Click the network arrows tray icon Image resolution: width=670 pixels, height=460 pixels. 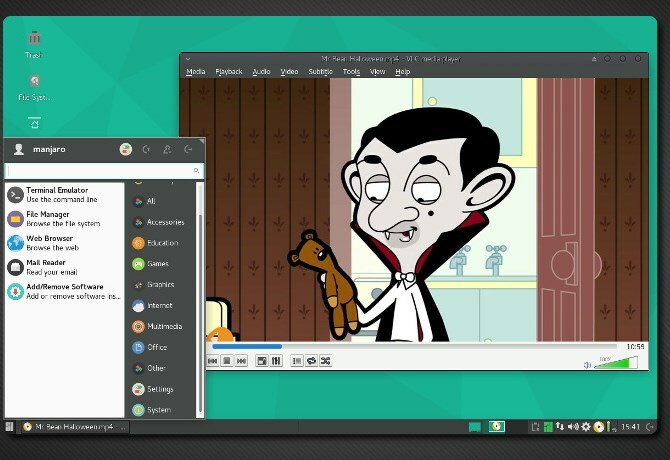point(560,427)
